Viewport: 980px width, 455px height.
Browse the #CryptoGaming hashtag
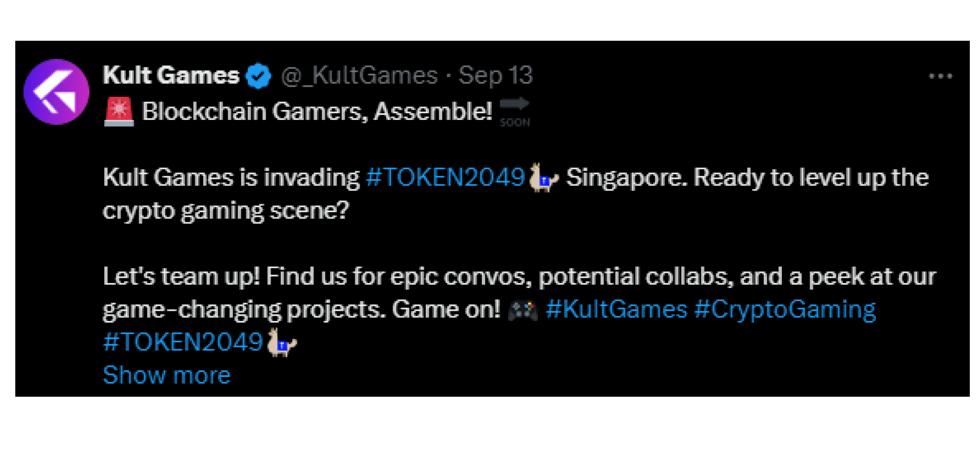pos(785,310)
